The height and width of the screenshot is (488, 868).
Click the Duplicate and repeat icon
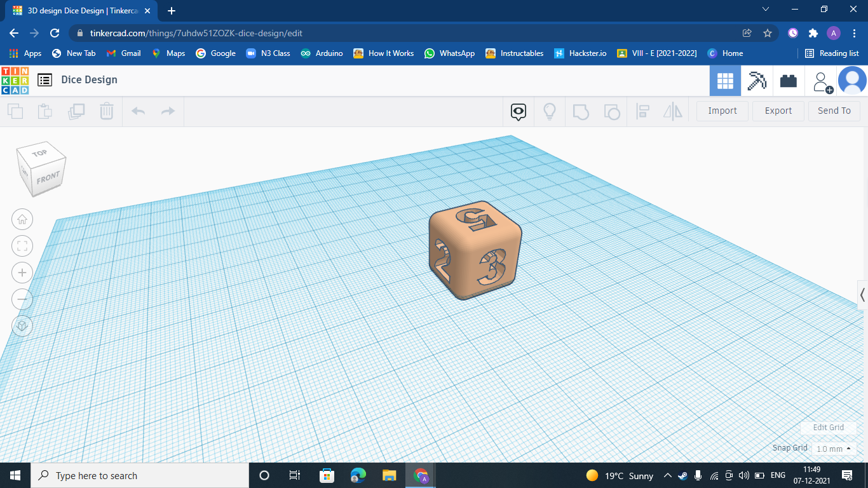pyautogui.click(x=76, y=112)
